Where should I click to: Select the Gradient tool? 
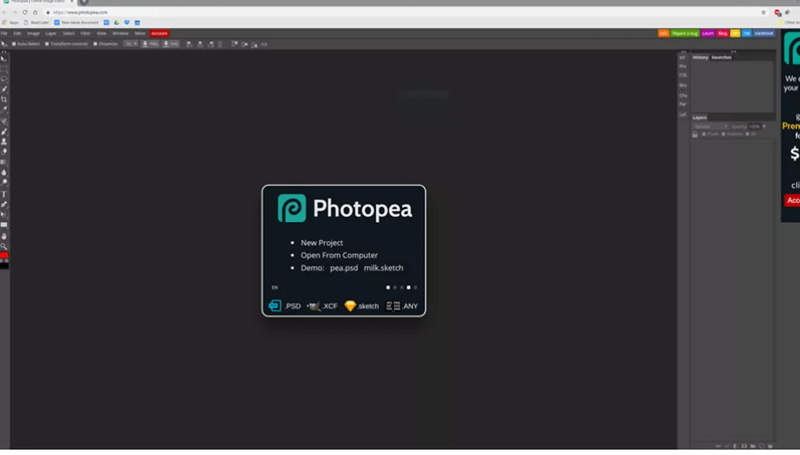click(4, 162)
